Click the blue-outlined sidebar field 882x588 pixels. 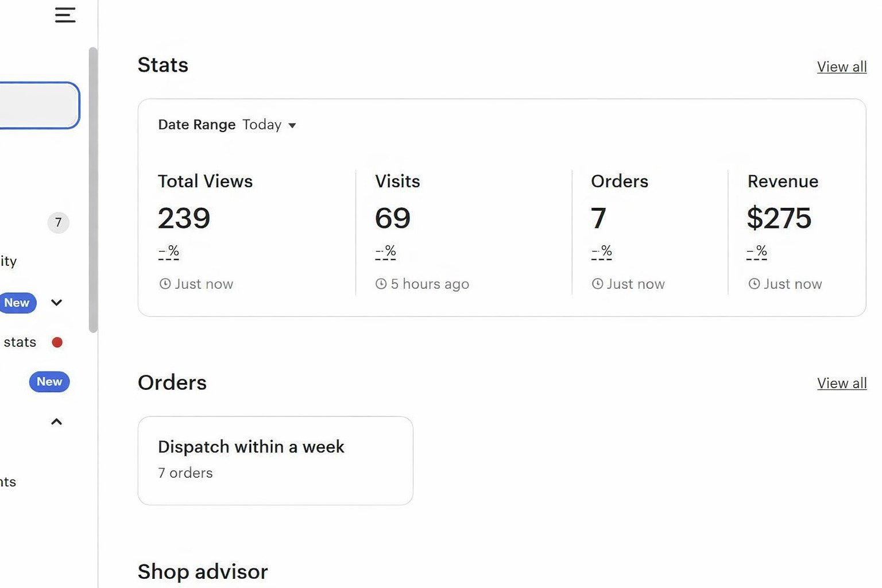click(38, 106)
